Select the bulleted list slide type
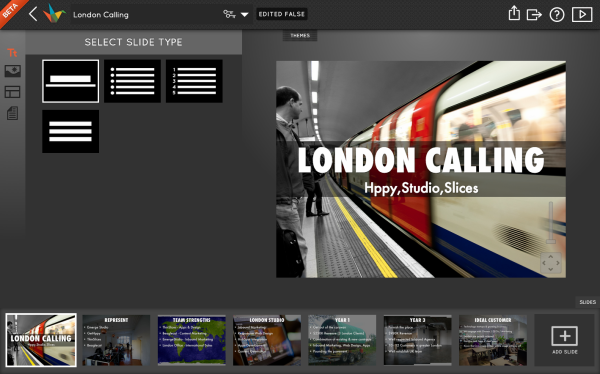Viewport: 600px width, 374px height. 132,81
